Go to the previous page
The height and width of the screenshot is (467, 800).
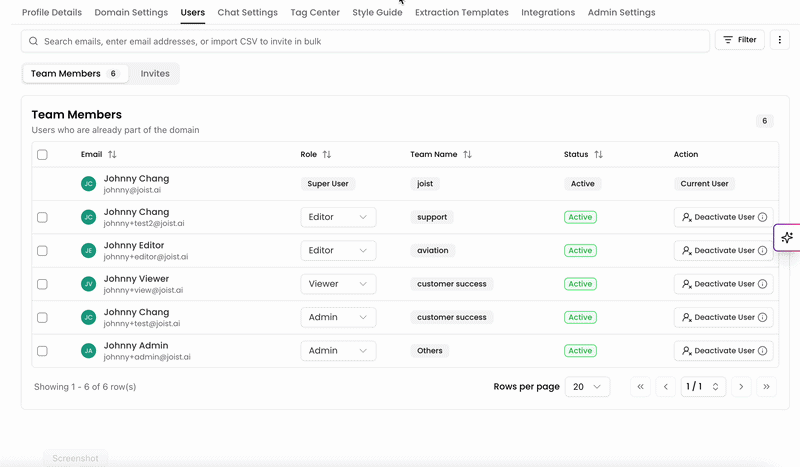(x=666, y=387)
